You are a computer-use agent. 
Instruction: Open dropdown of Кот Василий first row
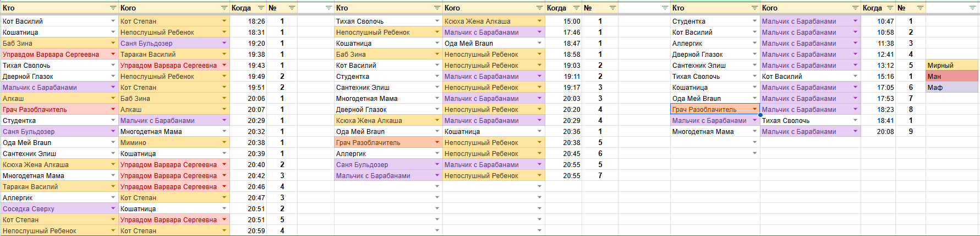tap(113, 21)
